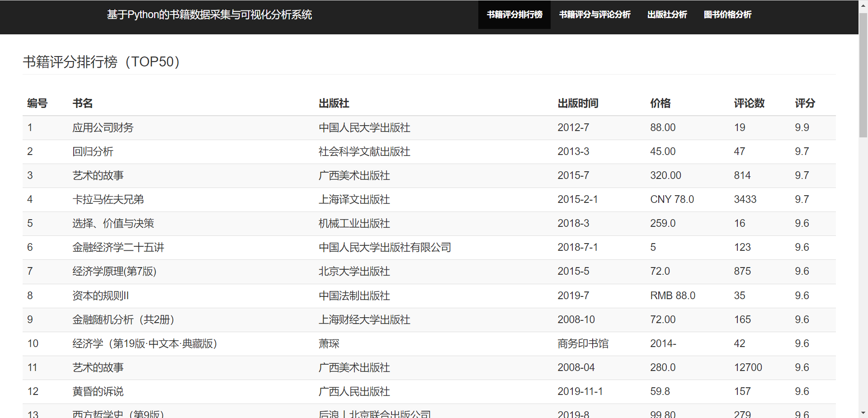
Task: Open 选择、价值与决策 entry
Action: [x=113, y=223]
